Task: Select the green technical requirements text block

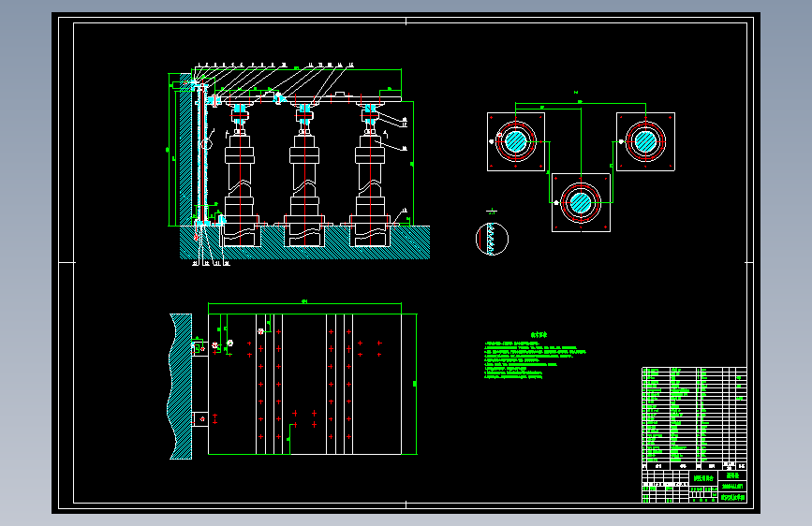Action: tap(536, 357)
